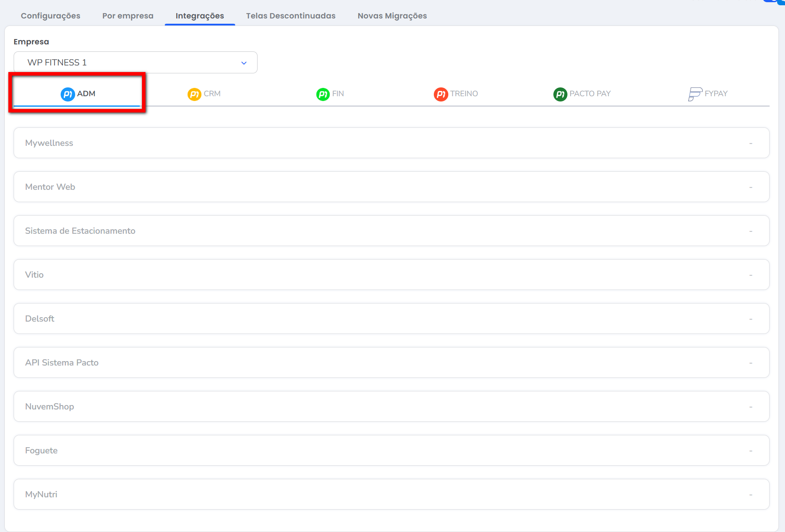Open the NuvemShop integration panel
Viewport: 785px width, 532px height.
pos(391,406)
